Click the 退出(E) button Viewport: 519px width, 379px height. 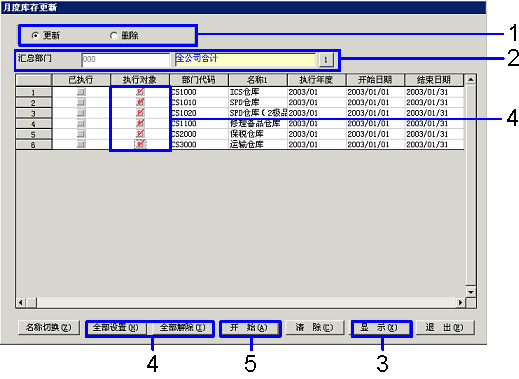[445, 327]
